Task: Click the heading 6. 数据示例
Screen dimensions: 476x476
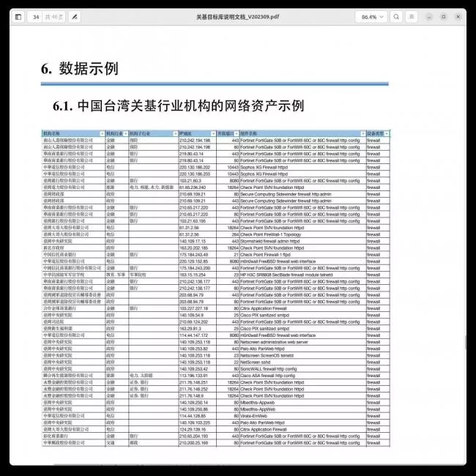Action: 79,69
